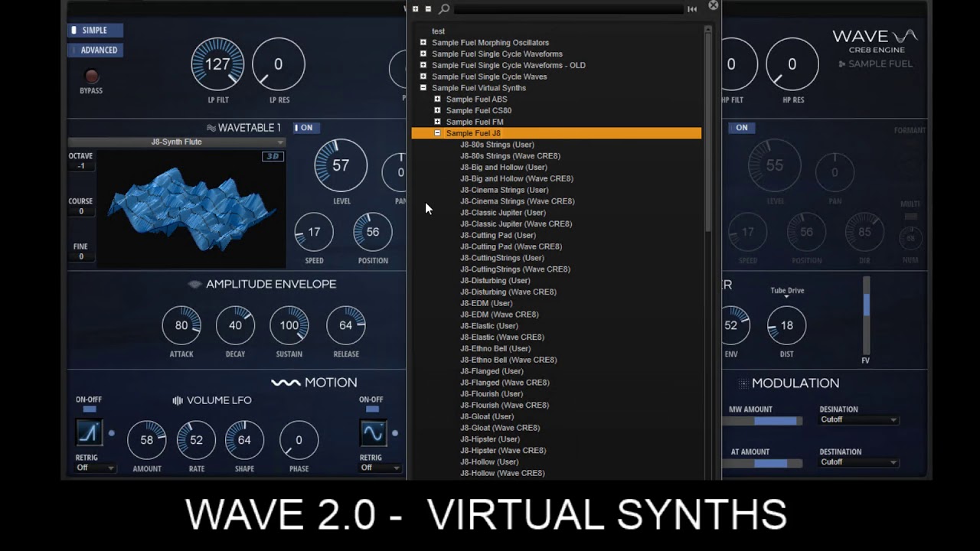
Task: Click the magnifier search icon
Action: pyautogui.click(x=444, y=9)
